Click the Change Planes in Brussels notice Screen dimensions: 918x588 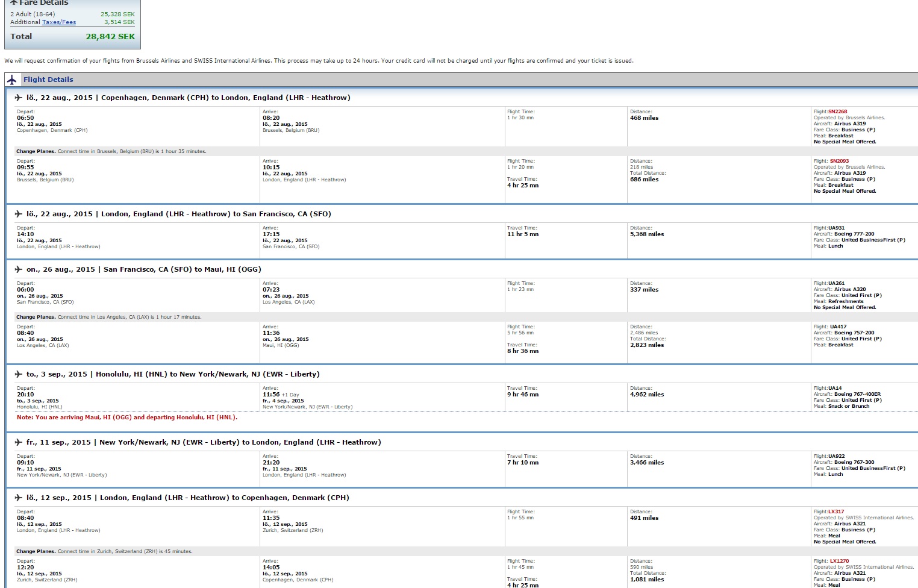click(x=111, y=152)
